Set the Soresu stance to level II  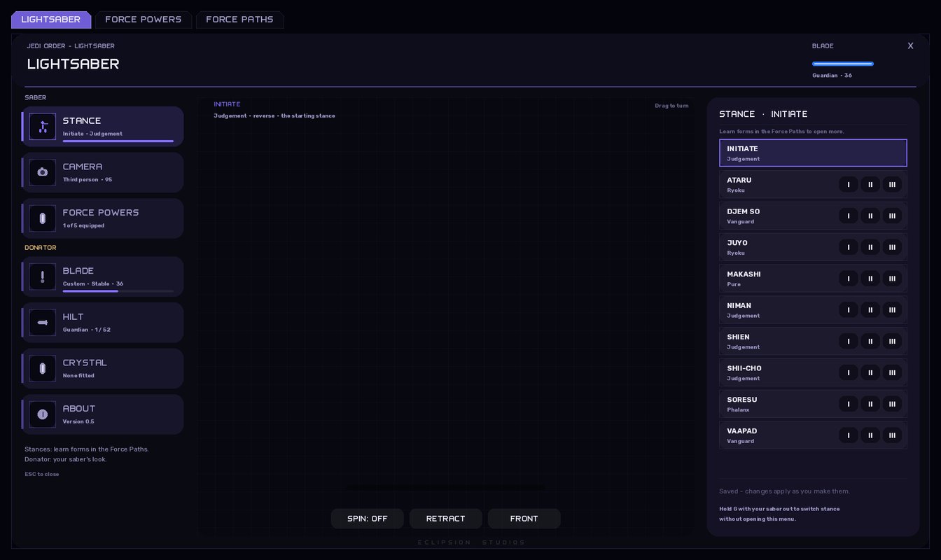pos(870,404)
